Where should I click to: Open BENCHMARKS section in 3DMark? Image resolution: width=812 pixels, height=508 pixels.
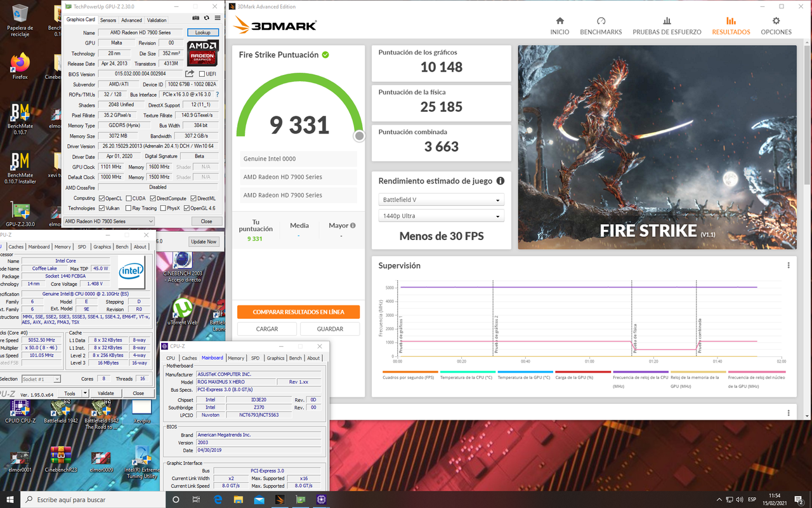coord(601,26)
